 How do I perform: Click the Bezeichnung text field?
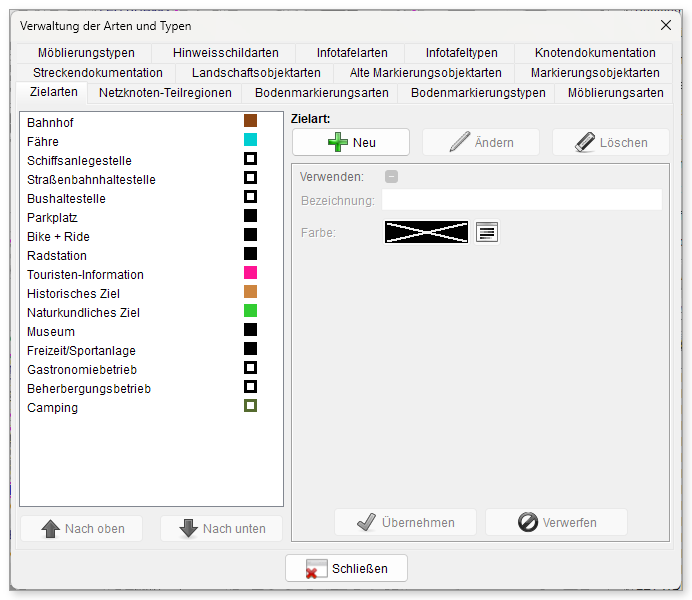pos(522,200)
